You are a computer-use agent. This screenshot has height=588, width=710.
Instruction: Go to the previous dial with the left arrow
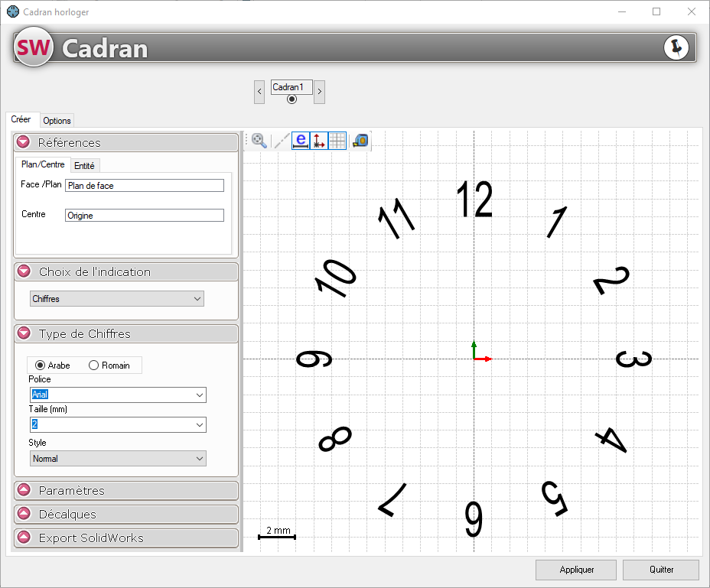point(260,92)
